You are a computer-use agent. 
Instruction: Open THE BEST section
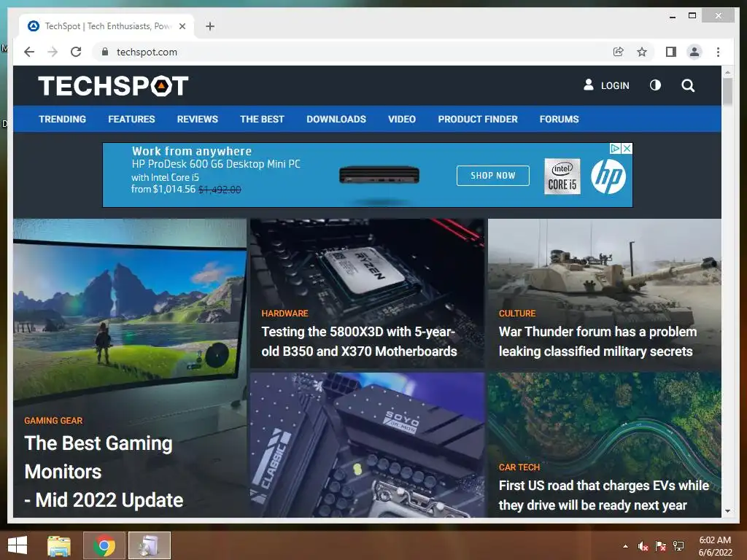[262, 119]
